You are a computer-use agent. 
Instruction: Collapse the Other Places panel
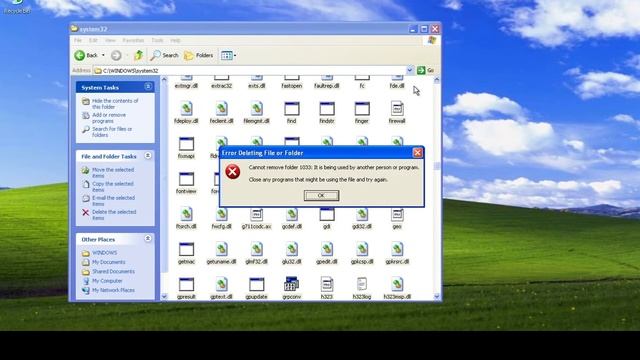pyautogui.click(x=148, y=238)
